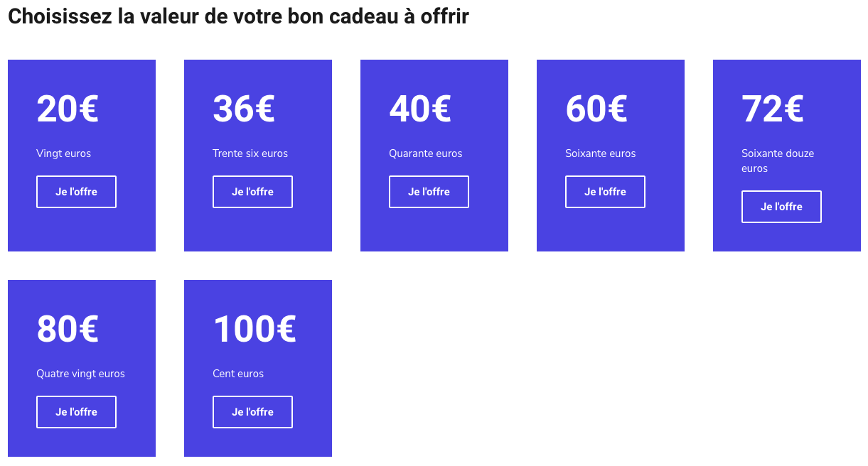Image resolution: width=868 pixels, height=466 pixels.
Task: Click the "Cent euros" description
Action: pos(238,374)
